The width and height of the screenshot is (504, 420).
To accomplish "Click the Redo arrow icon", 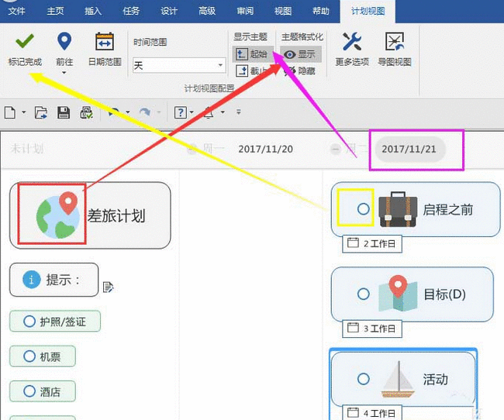I will click(145, 112).
